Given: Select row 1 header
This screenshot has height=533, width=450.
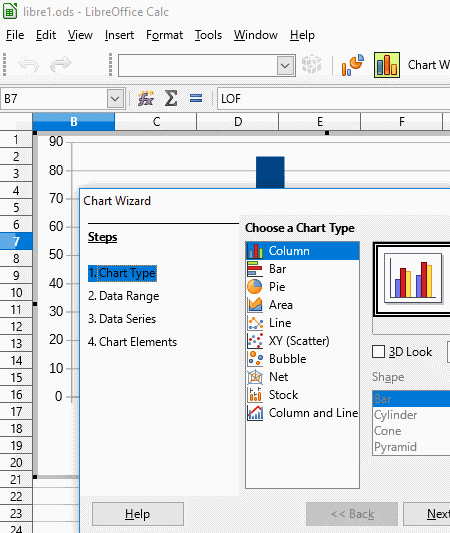Looking at the screenshot, I should click(16, 139).
